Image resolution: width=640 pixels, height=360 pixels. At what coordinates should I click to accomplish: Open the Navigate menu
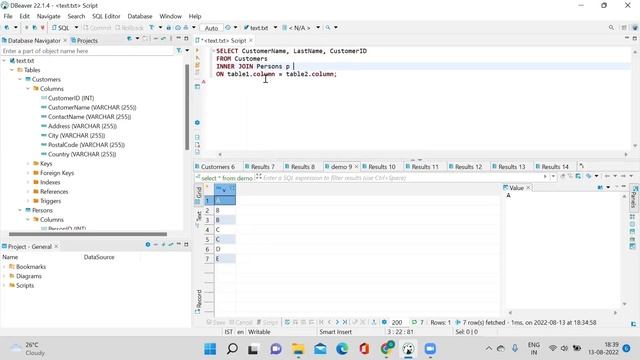pyautogui.click(x=49, y=16)
